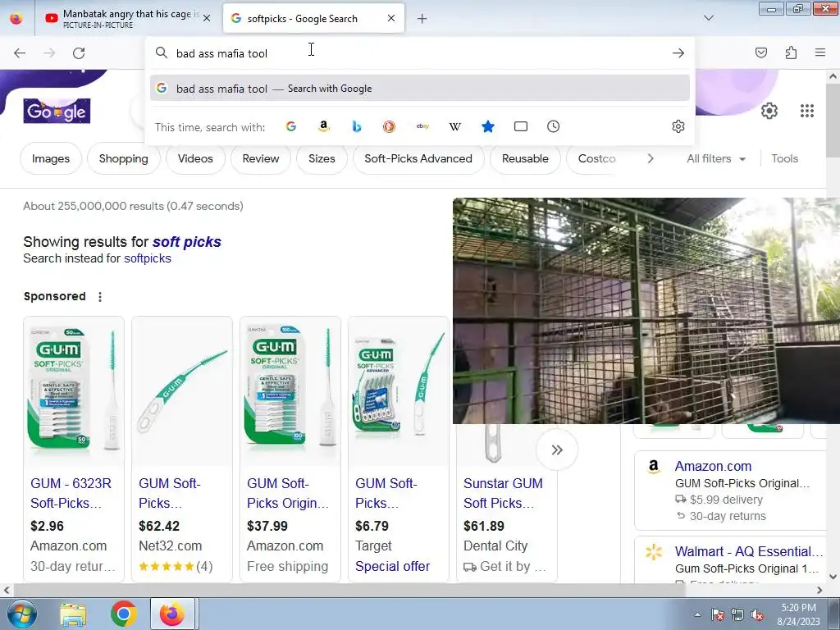
Task: List all tabs dropdown
Action: point(709,18)
